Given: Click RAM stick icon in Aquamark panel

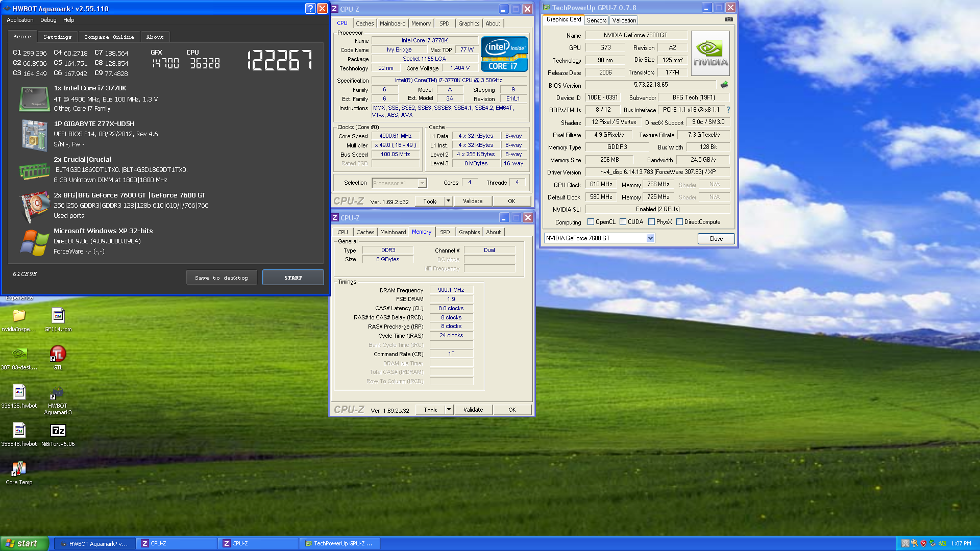Looking at the screenshot, I should 34,171.
